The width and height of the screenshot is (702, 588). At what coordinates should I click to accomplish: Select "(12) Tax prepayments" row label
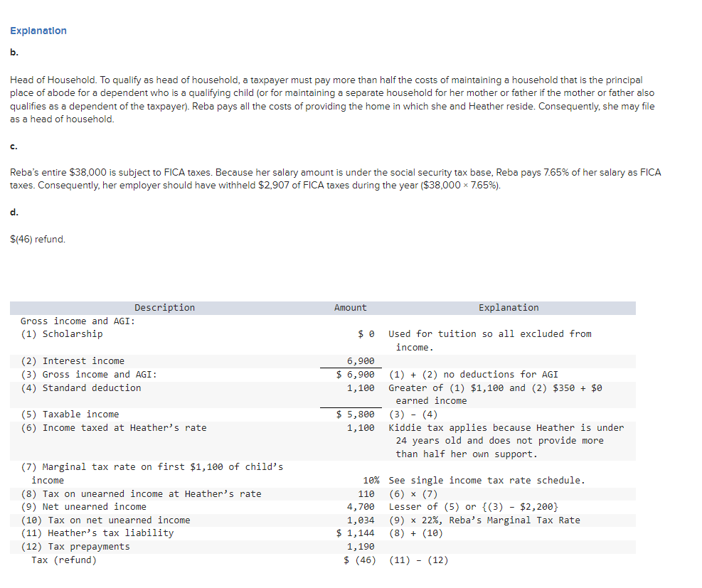pos(75,547)
